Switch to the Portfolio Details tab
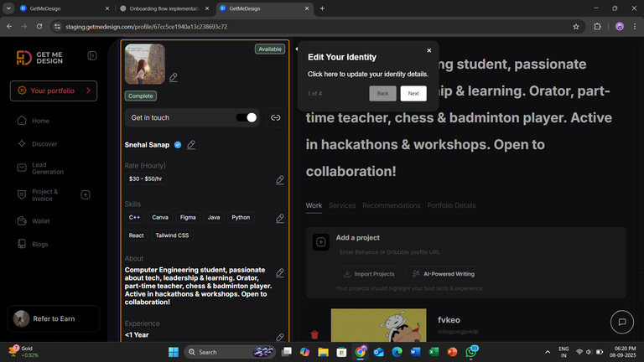644x362 pixels. point(451,205)
